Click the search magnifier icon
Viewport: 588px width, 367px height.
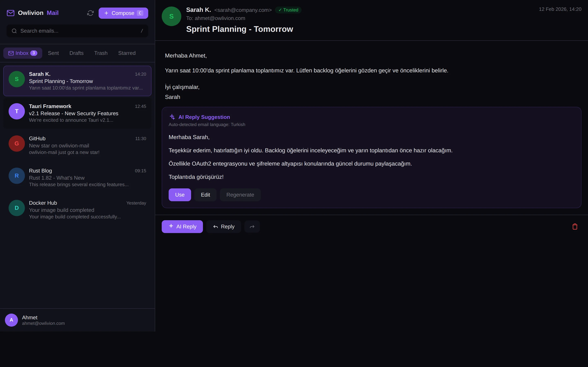(14, 31)
